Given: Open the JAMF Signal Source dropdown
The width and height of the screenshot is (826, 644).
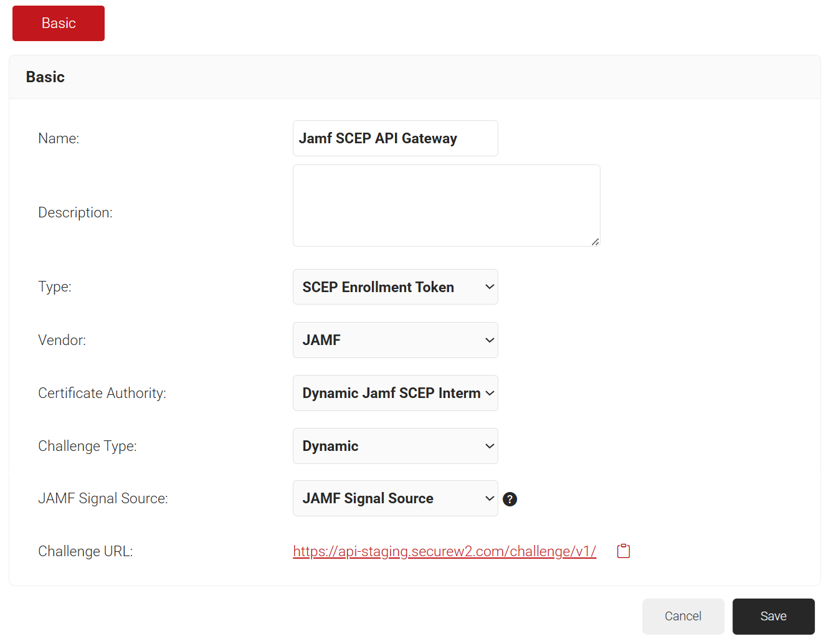Looking at the screenshot, I should [395, 498].
